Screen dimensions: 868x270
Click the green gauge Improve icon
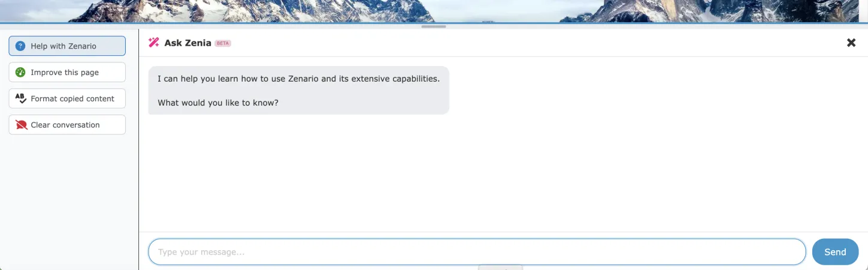point(21,72)
